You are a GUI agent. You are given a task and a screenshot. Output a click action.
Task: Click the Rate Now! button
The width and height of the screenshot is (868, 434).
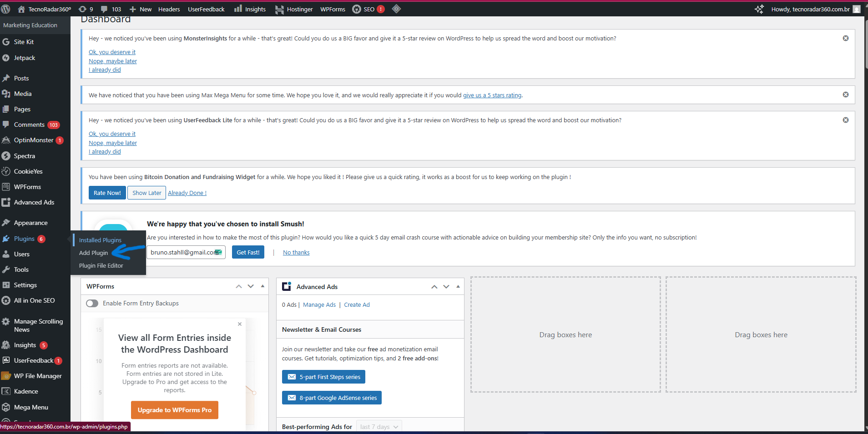107,193
